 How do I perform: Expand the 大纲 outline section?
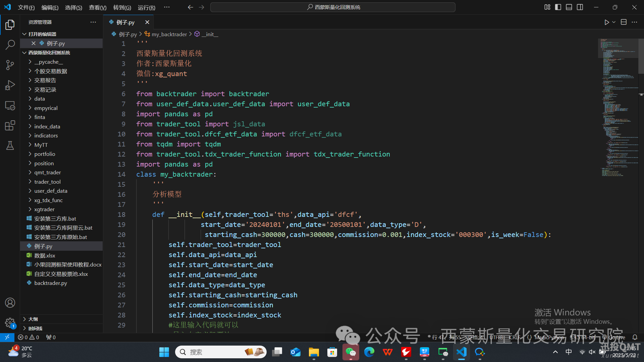[61, 319]
